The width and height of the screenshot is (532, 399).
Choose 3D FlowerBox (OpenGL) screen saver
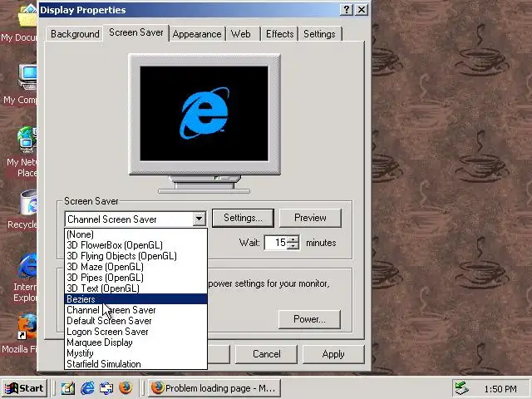coord(135,245)
